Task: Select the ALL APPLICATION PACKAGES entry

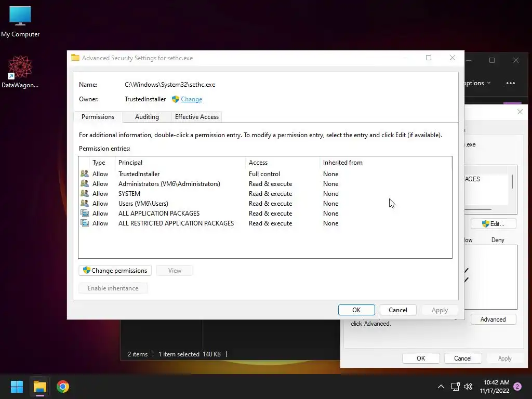Action: tap(265, 213)
